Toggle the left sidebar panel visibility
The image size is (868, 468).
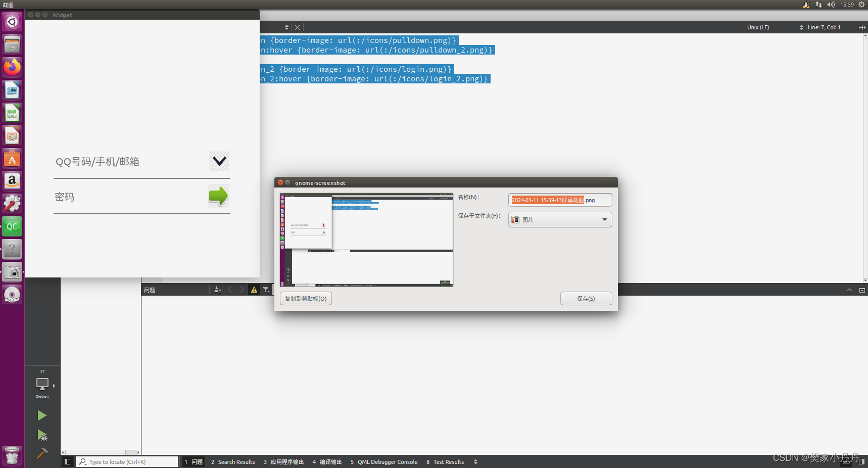tap(67, 461)
